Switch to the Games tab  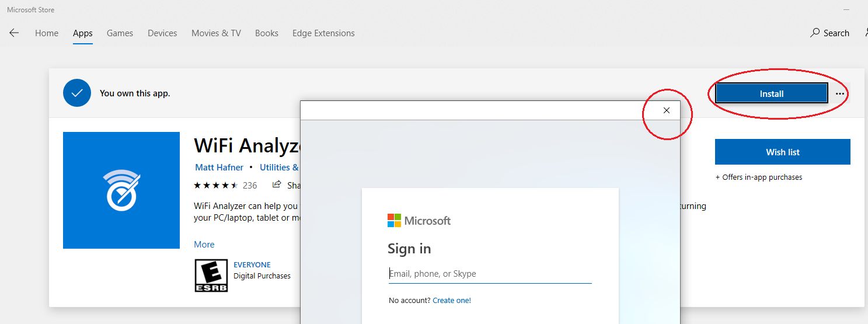tap(120, 33)
